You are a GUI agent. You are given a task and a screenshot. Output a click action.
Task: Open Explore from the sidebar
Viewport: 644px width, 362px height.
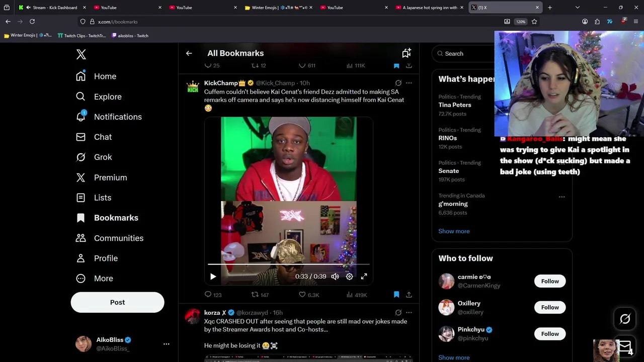(99, 97)
